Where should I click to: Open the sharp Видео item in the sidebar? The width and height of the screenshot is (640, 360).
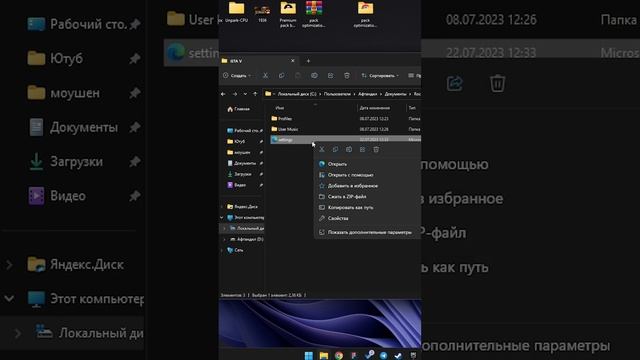[244, 185]
